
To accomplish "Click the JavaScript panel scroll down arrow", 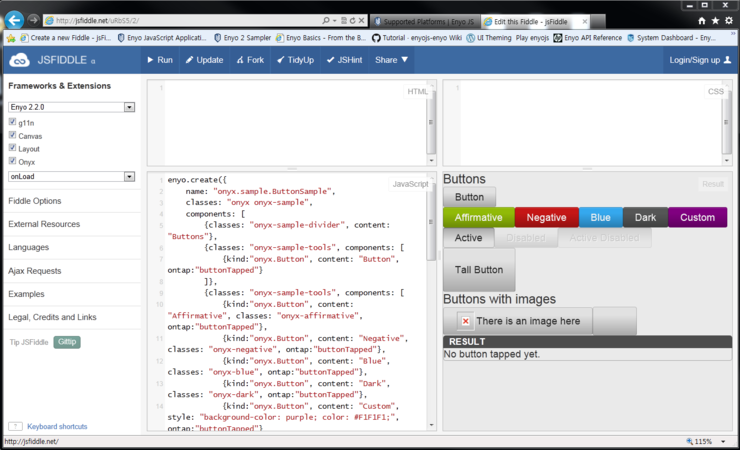I will pos(431,425).
